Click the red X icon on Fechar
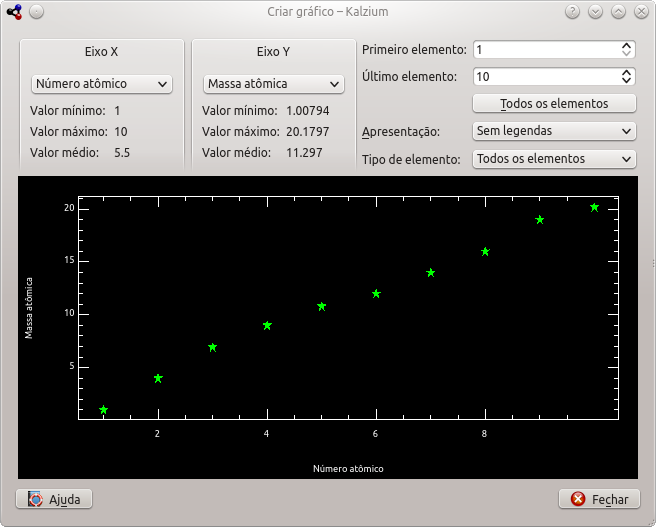 [x=578, y=499]
